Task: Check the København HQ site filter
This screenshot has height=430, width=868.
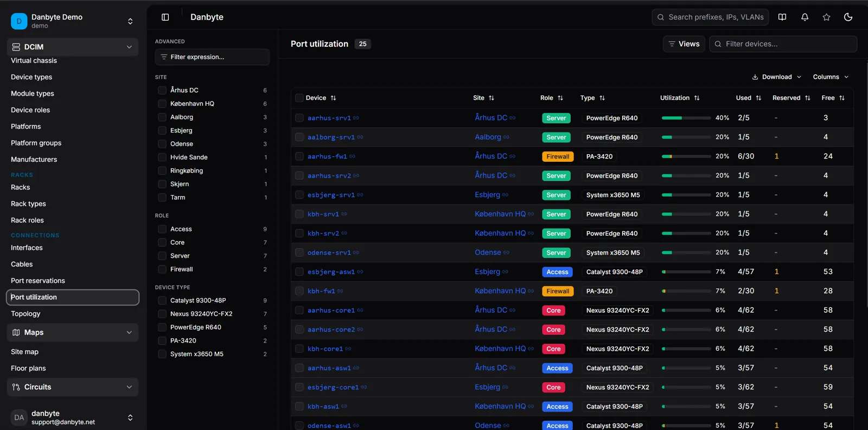Action: click(162, 104)
